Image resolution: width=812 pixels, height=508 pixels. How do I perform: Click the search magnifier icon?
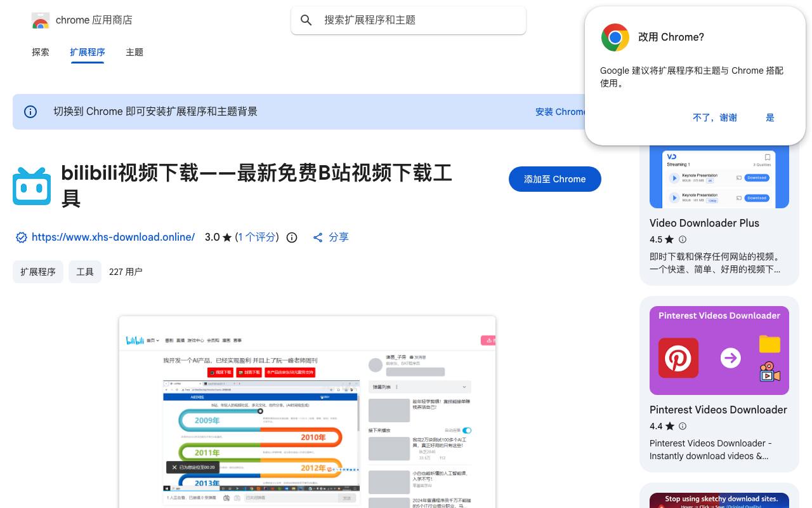(306, 20)
